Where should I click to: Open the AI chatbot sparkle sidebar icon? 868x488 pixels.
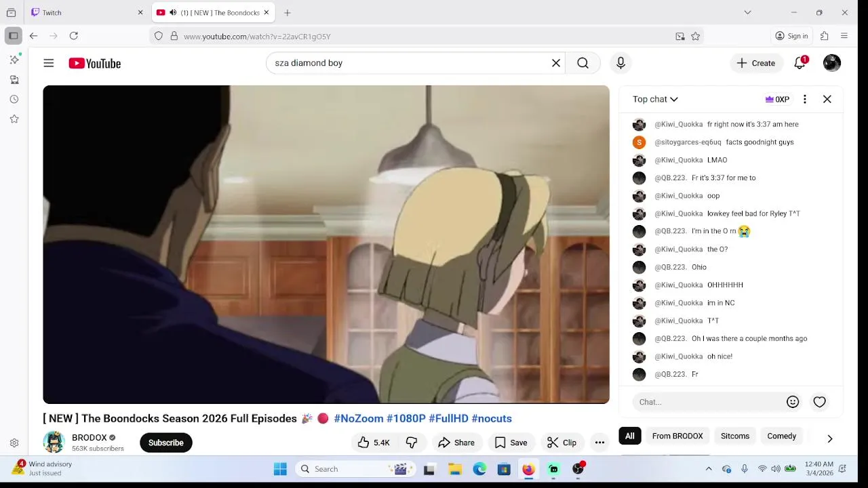14,60
